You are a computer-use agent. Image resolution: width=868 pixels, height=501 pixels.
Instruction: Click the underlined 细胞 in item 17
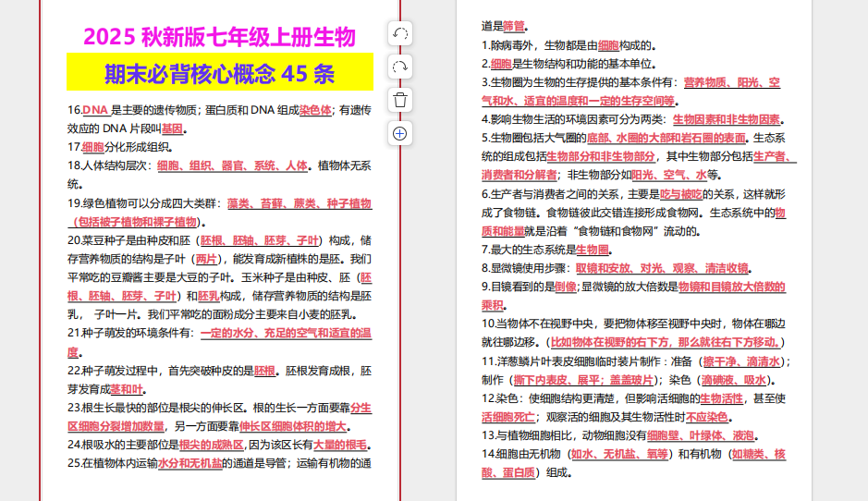pos(92,147)
